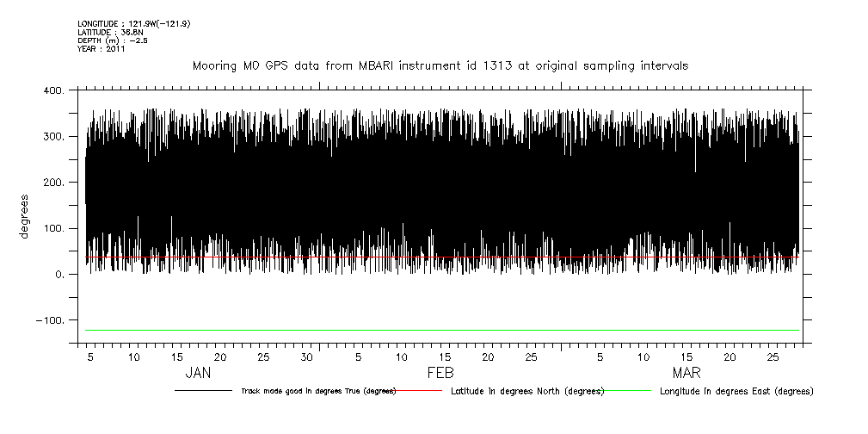The width and height of the screenshot is (868, 434).
Task: Click the YEAR : 2011 header line
Action: coord(102,49)
